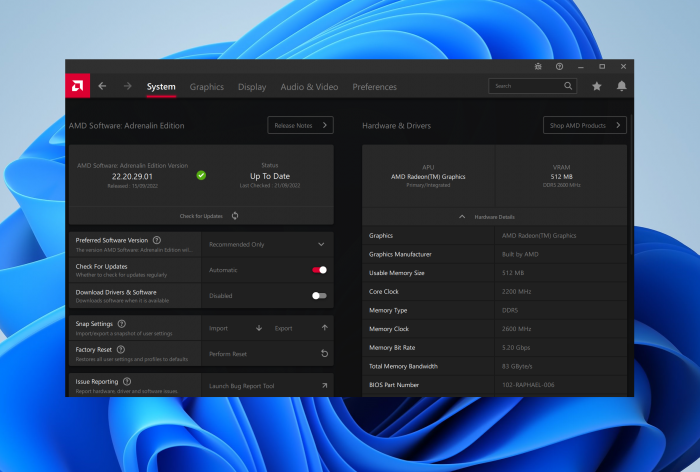Open the notifications bell
Image resolution: width=700 pixels, height=472 pixels.
click(x=622, y=87)
